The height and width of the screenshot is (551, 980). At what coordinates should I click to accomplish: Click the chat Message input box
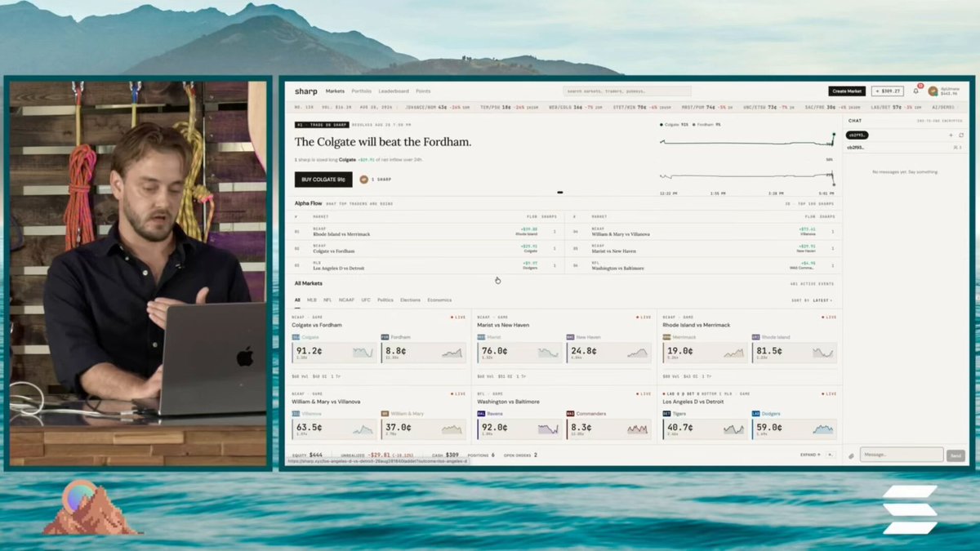(x=901, y=455)
